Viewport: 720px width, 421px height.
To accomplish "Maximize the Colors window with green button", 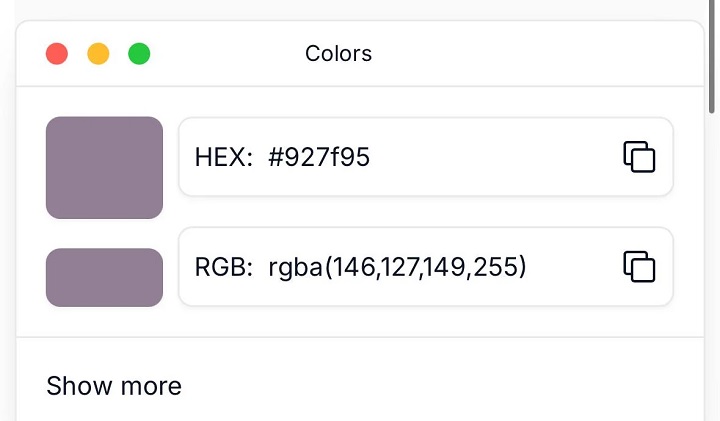I will click(x=139, y=54).
